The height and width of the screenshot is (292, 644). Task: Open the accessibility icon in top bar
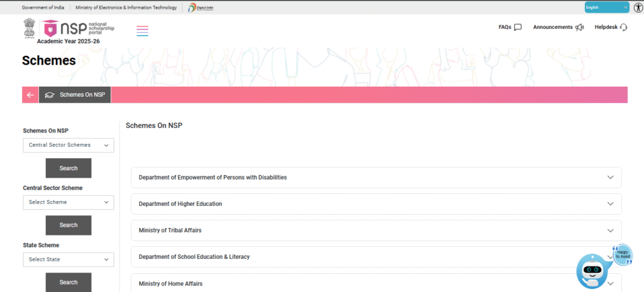(x=637, y=8)
